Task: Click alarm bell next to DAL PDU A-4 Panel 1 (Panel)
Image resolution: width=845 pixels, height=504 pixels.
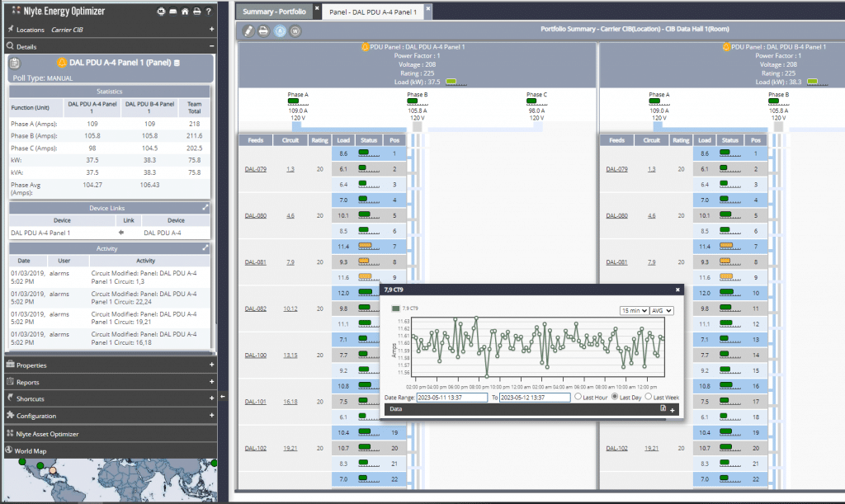Action: coord(62,63)
